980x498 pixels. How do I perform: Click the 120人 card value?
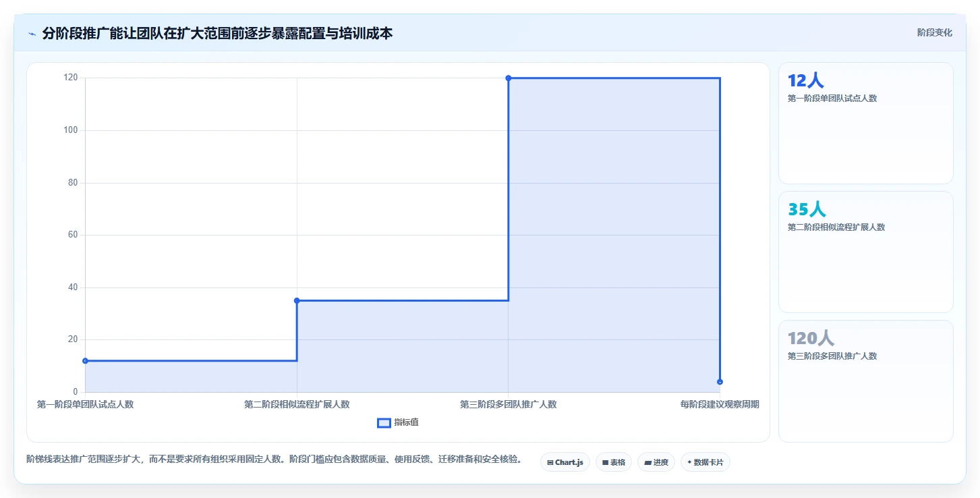(x=811, y=339)
